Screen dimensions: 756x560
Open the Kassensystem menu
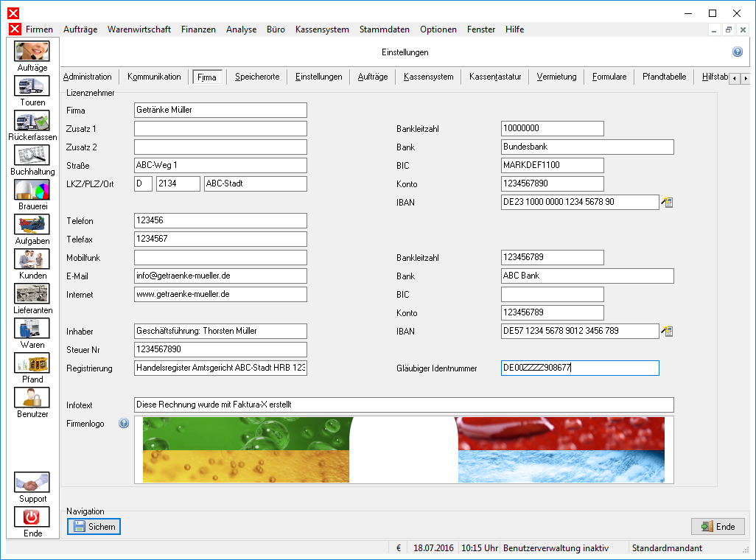click(322, 29)
